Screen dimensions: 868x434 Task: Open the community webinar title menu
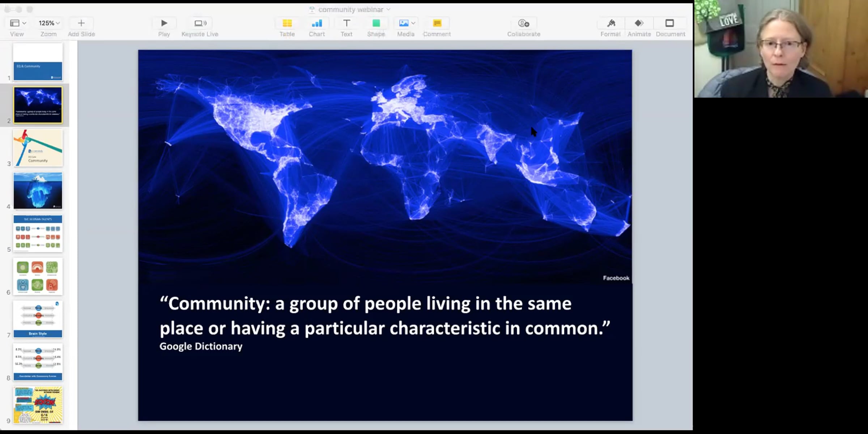coord(351,10)
